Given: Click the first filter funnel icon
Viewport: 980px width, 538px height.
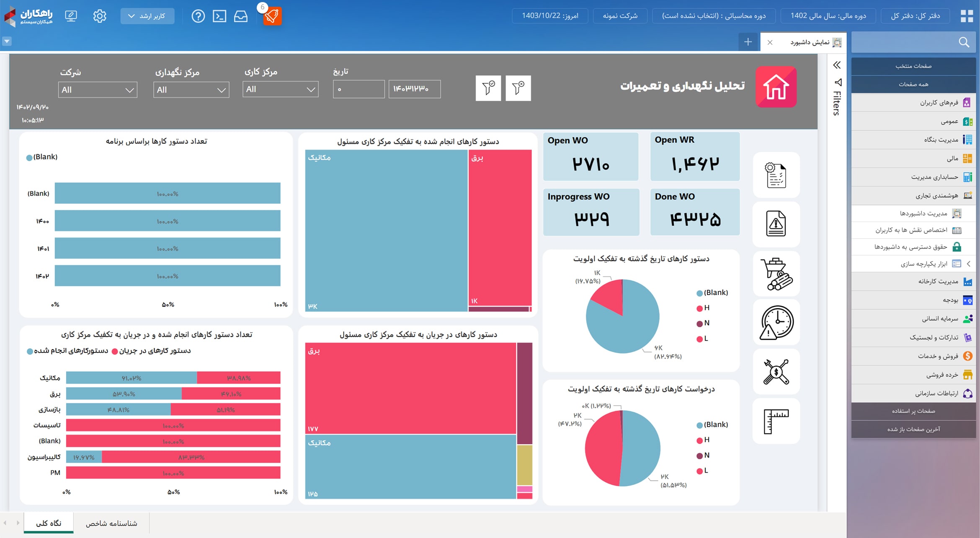Looking at the screenshot, I should (488, 88).
